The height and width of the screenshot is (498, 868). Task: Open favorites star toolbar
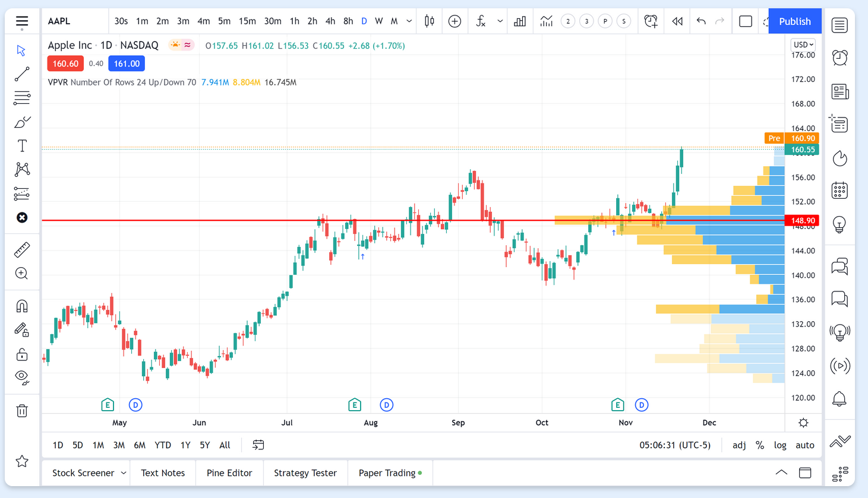coord(22,461)
